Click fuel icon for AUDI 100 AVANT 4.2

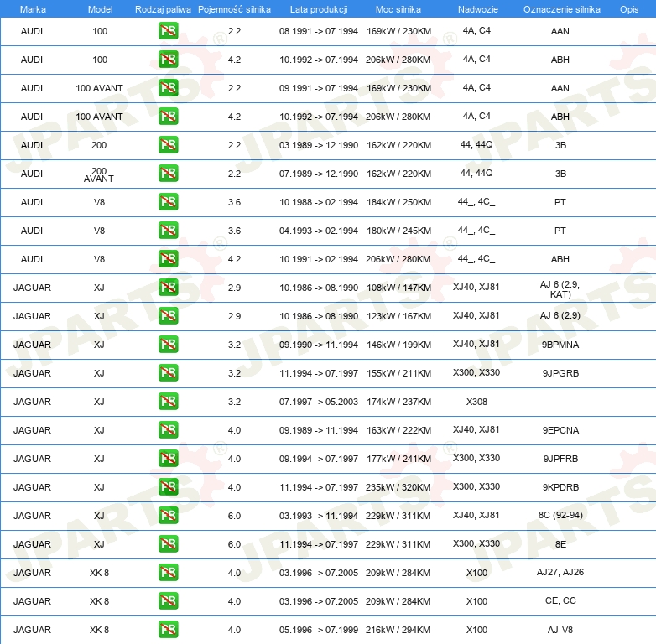coord(168,117)
